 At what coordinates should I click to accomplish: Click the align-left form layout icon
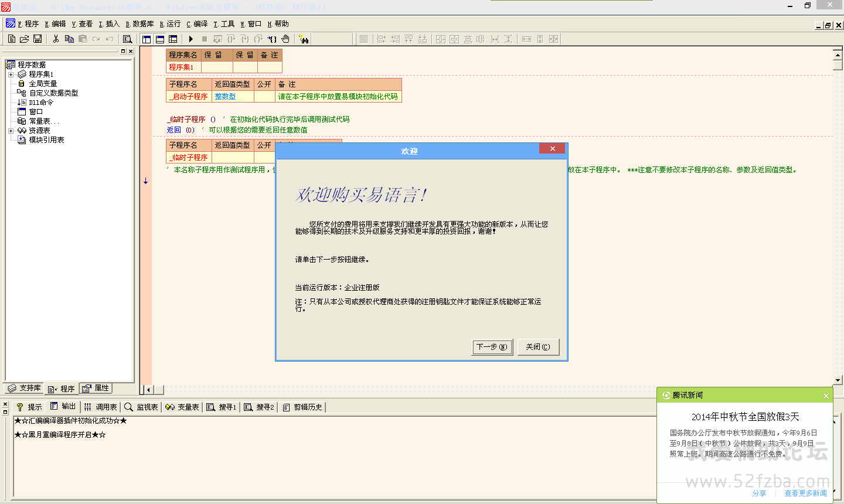[x=382, y=39]
